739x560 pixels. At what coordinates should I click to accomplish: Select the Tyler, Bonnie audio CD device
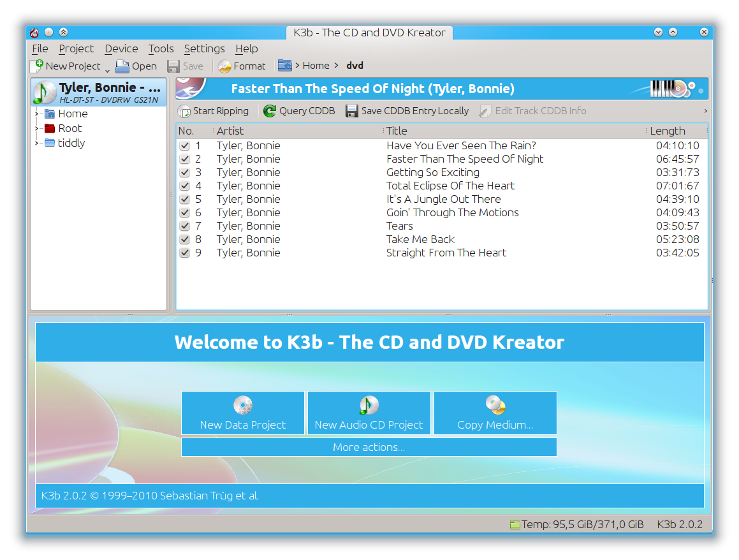pos(98,92)
